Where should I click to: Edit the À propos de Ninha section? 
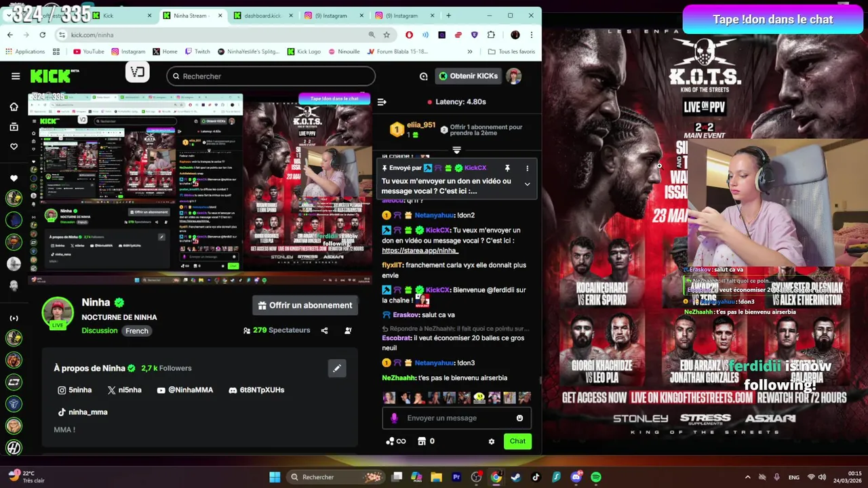point(337,368)
